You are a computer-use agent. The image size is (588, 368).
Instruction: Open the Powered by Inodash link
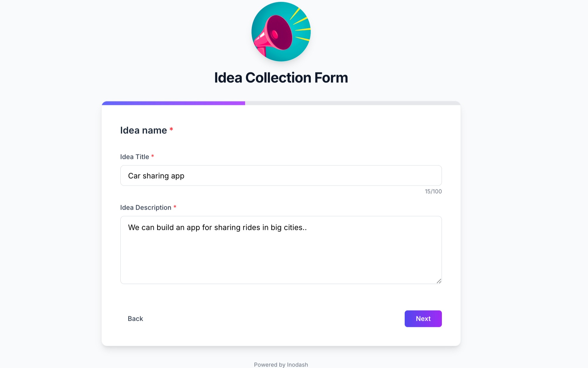pos(281,364)
